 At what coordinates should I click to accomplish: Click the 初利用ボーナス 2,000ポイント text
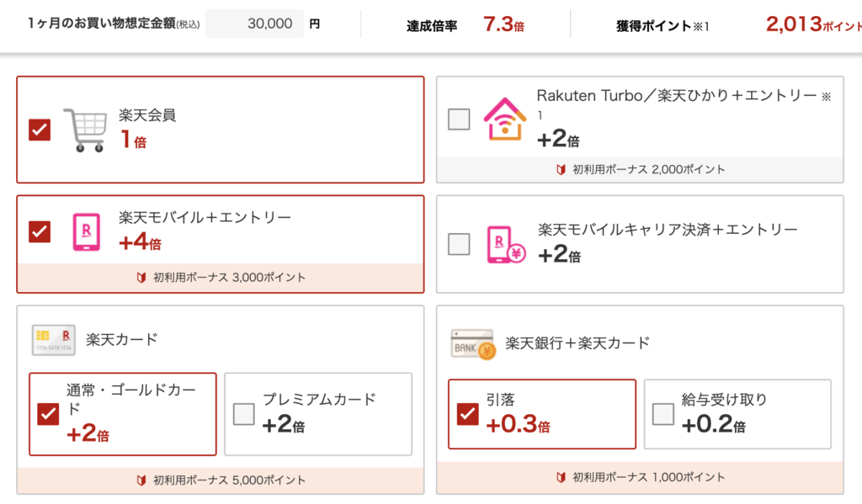coord(649,169)
